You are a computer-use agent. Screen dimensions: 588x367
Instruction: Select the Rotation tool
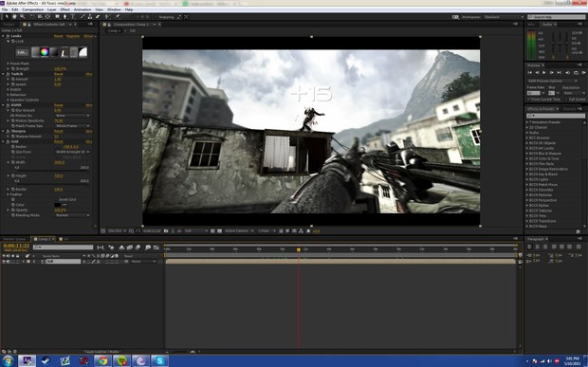coord(32,17)
